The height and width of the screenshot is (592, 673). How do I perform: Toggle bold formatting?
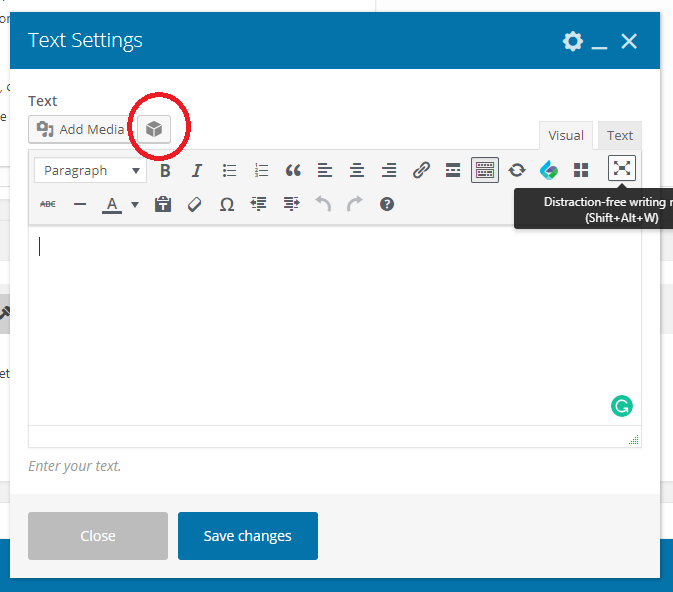coord(165,170)
